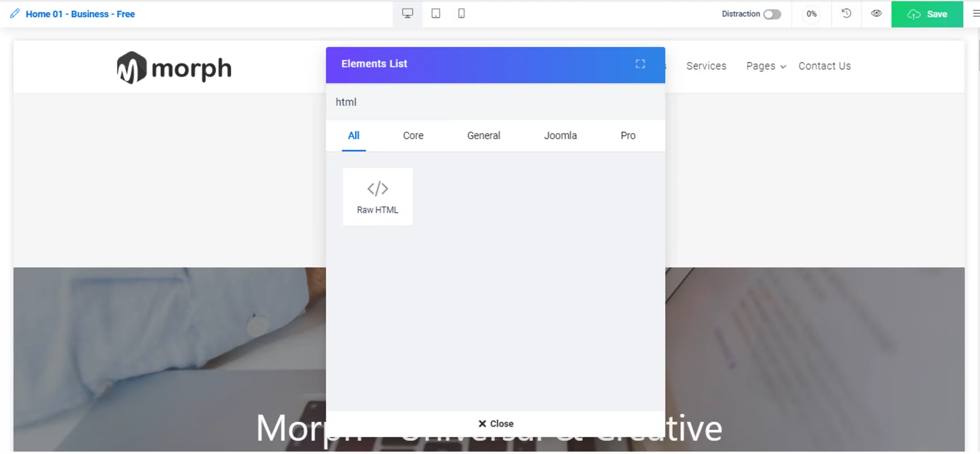Viewport: 980px width, 454px height.
Task: Switch to desktop preview mode
Action: [407, 13]
